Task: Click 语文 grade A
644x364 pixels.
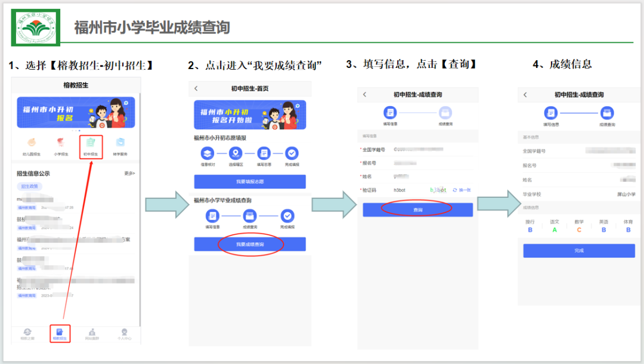Action: 555,230
